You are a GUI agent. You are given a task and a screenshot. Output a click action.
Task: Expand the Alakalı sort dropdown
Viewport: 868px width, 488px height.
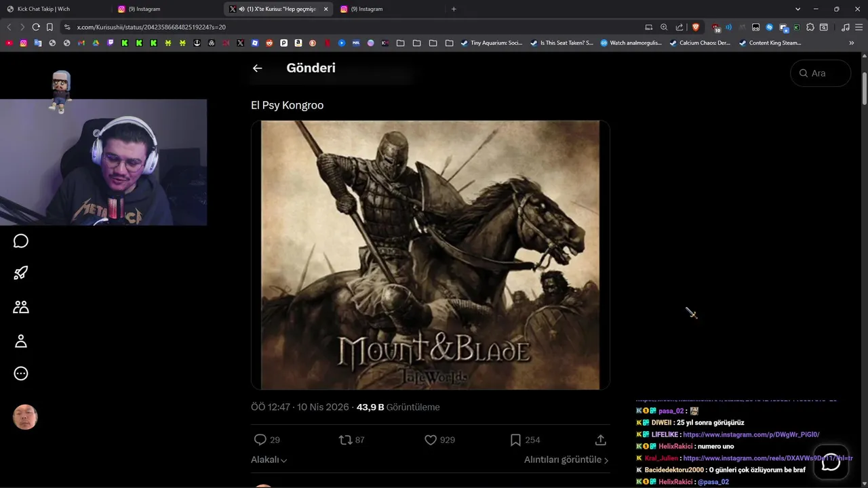(x=269, y=460)
